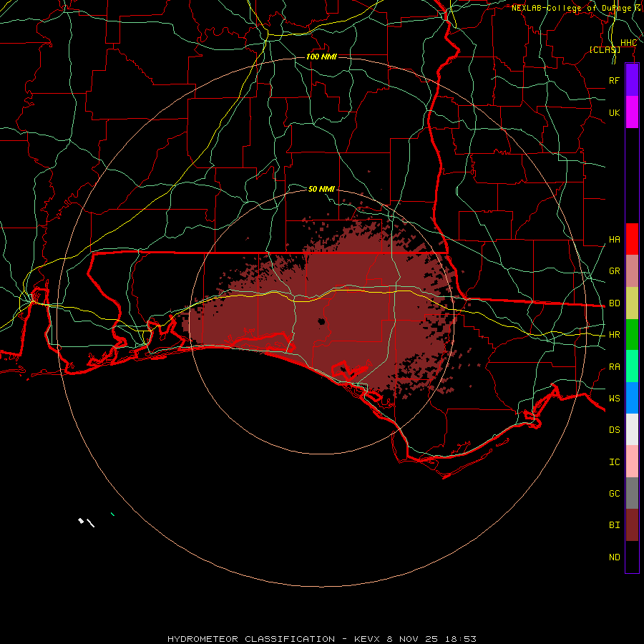This screenshot has width=644, height=644.
Task: Click the GR legend label
Action: click(615, 271)
